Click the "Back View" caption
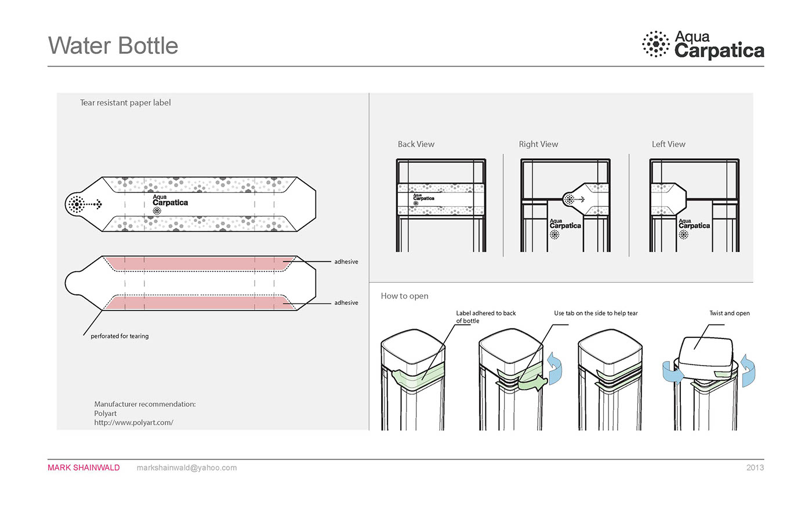Viewport: 812px width, 525px height. pyautogui.click(x=416, y=144)
